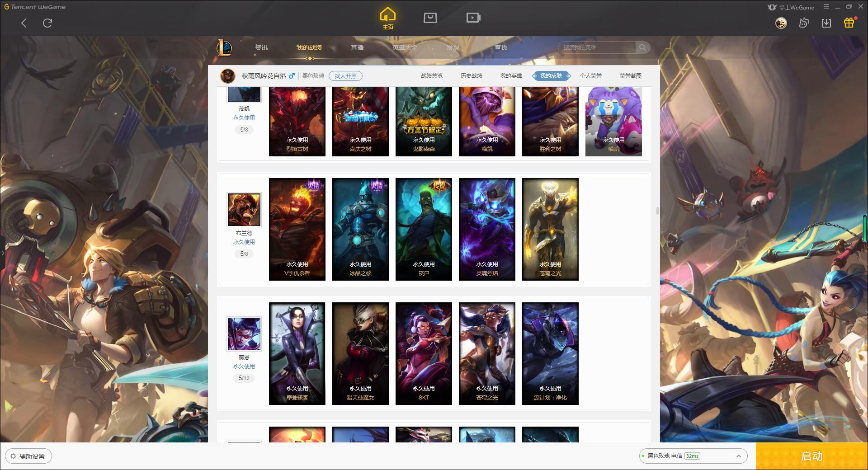Go back with the back arrow
The height and width of the screenshot is (470, 868).
point(24,23)
